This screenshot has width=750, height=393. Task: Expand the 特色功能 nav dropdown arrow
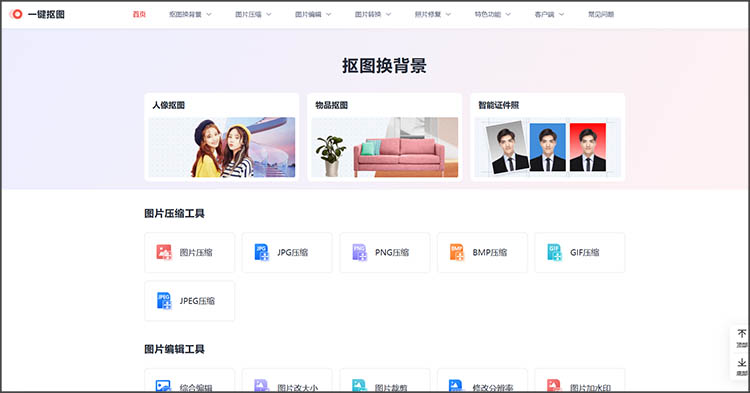508,14
